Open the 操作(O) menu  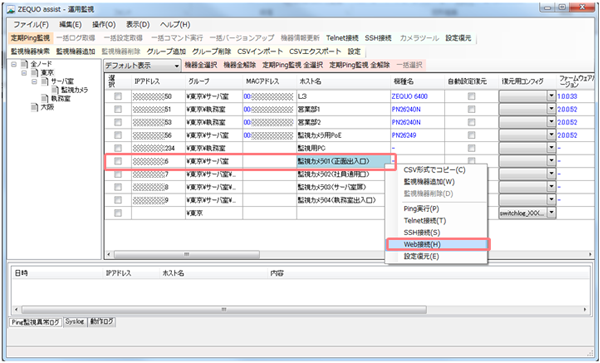coord(104,24)
